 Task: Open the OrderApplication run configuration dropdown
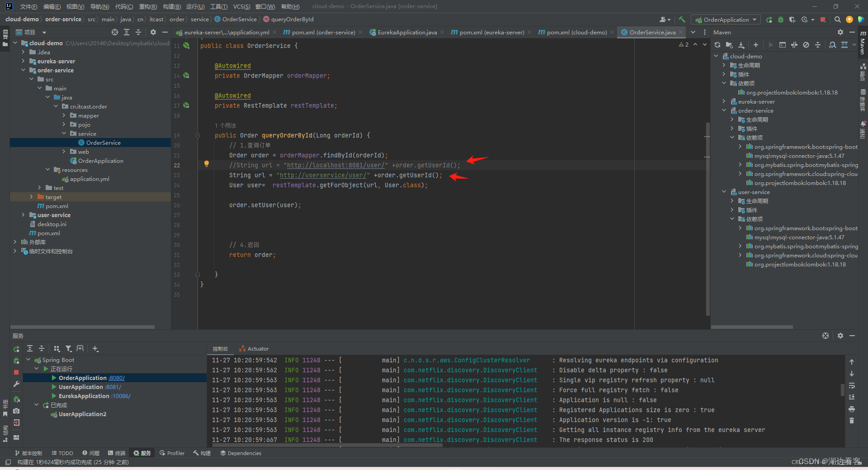pos(726,19)
